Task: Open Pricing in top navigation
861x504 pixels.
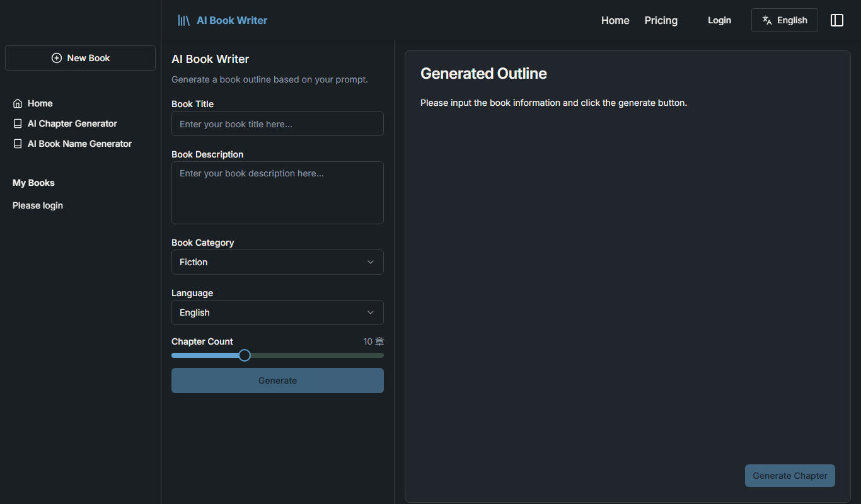Action: coord(661,20)
